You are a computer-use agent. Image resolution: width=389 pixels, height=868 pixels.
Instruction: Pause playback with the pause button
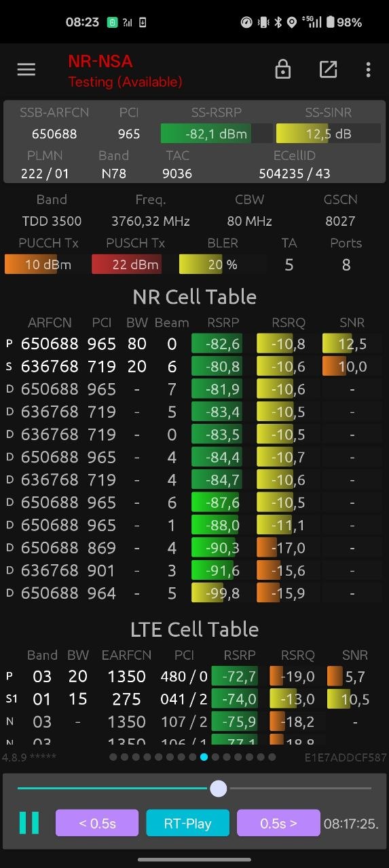(29, 823)
